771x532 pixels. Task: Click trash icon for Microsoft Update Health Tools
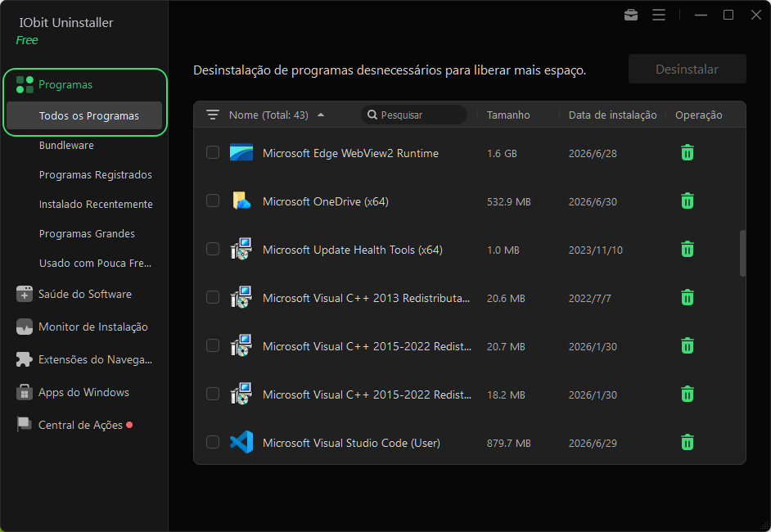point(688,250)
